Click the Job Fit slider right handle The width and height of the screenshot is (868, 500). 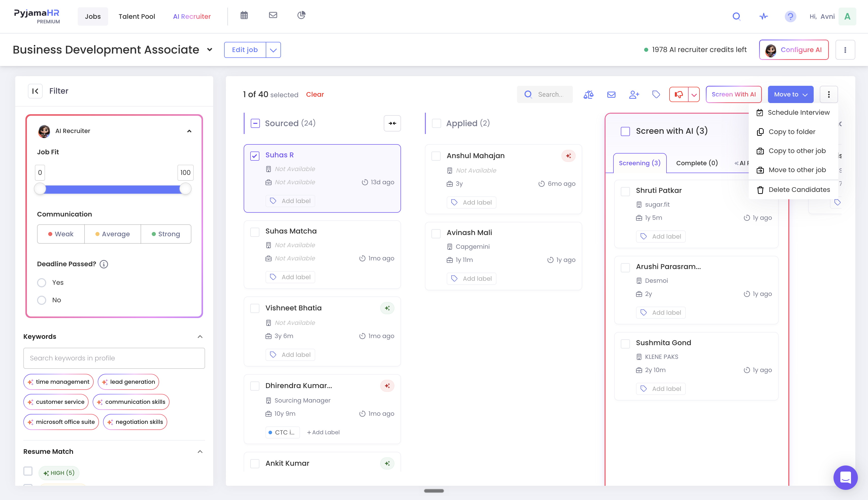click(x=186, y=189)
